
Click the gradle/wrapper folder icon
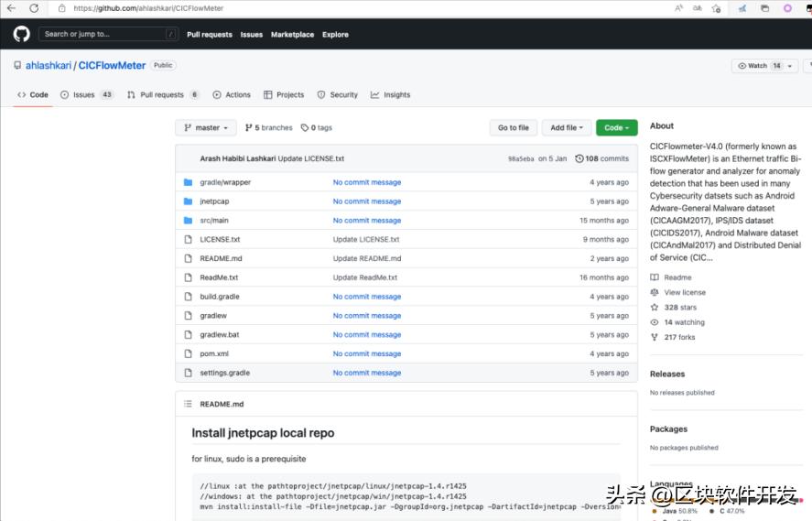coord(188,182)
